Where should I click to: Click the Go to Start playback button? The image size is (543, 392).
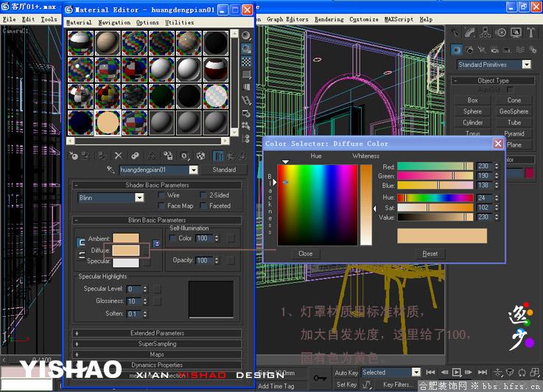[430, 372]
